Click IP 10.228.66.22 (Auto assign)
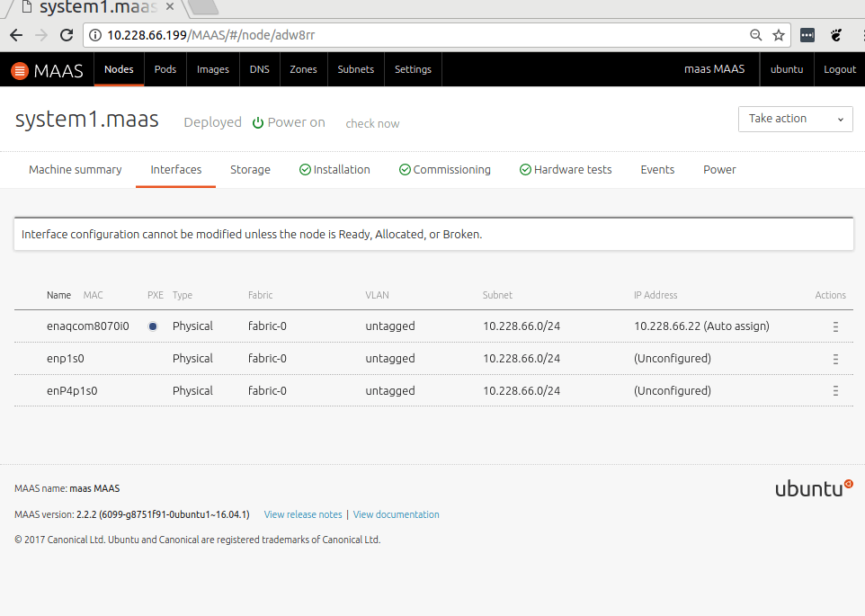 coord(701,326)
